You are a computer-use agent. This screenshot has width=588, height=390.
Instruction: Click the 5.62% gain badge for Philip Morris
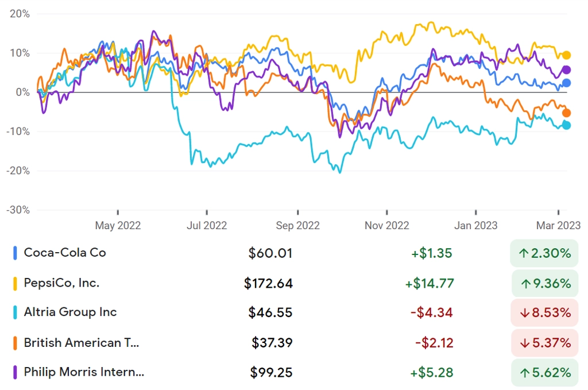coord(544,372)
